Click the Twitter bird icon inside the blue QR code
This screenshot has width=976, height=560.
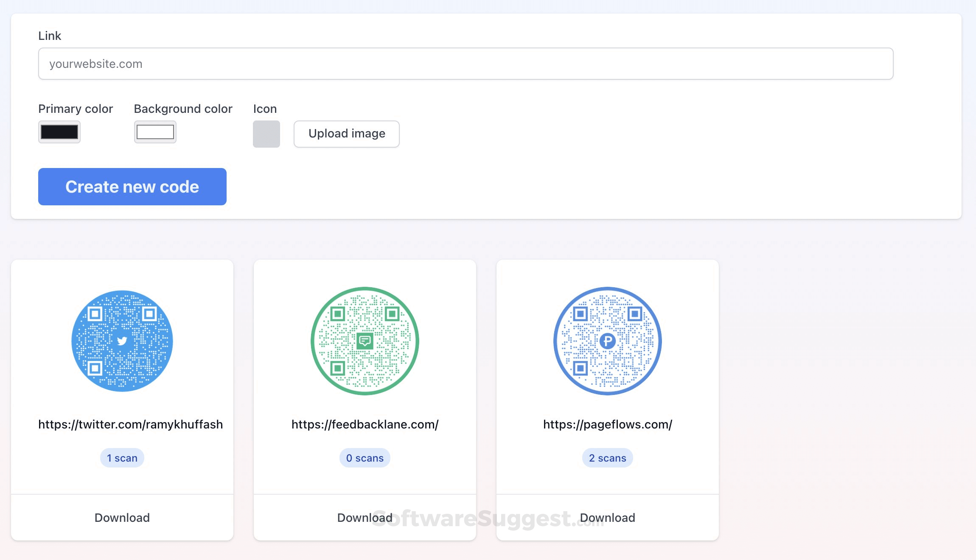click(122, 340)
